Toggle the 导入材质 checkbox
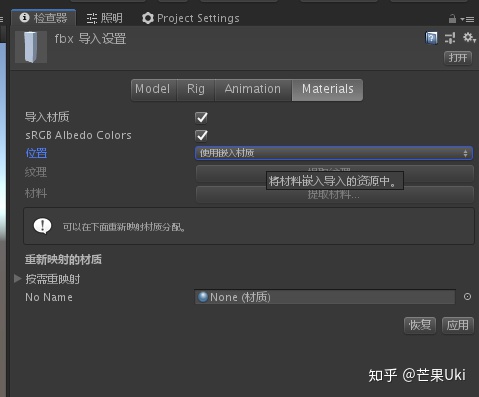This screenshot has height=397, width=479. (x=201, y=117)
